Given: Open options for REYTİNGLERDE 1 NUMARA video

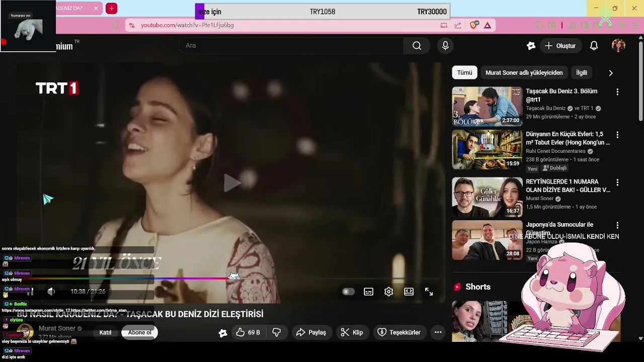Looking at the screenshot, I should coord(617,183).
